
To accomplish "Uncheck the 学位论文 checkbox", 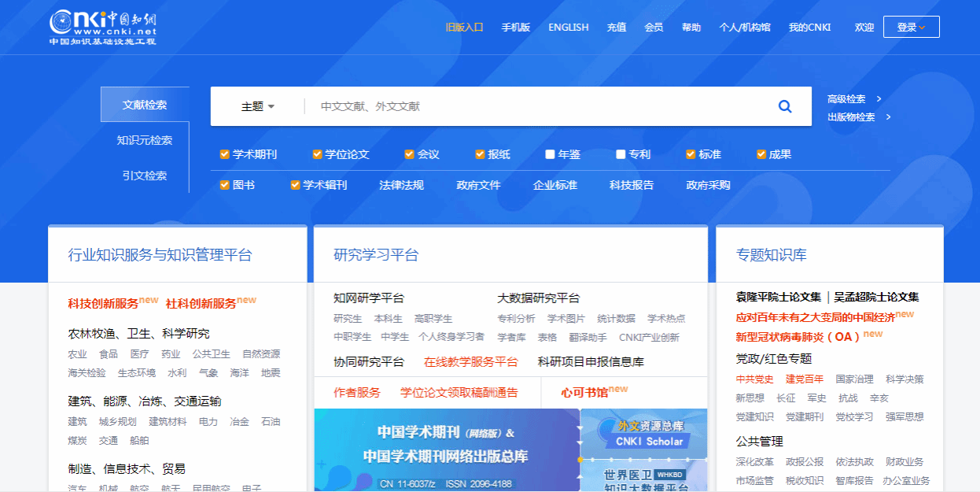I will (x=317, y=154).
